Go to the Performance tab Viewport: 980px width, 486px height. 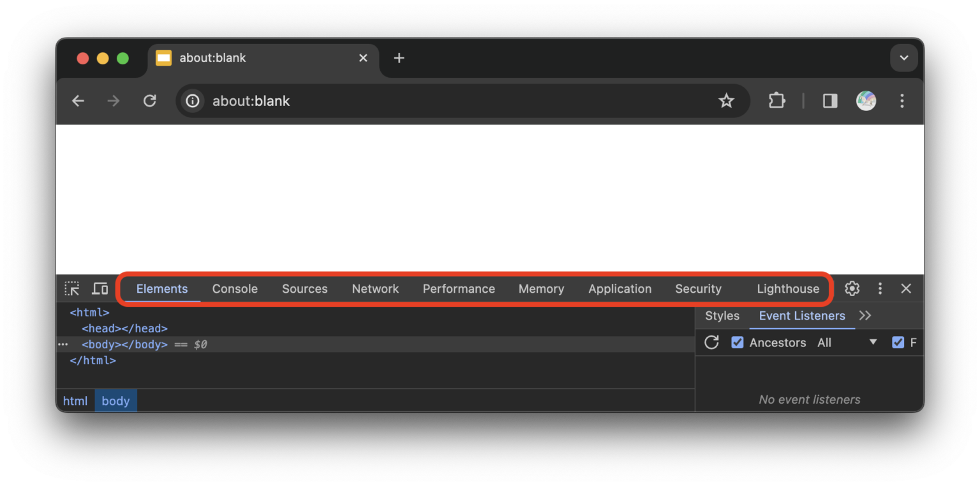459,289
